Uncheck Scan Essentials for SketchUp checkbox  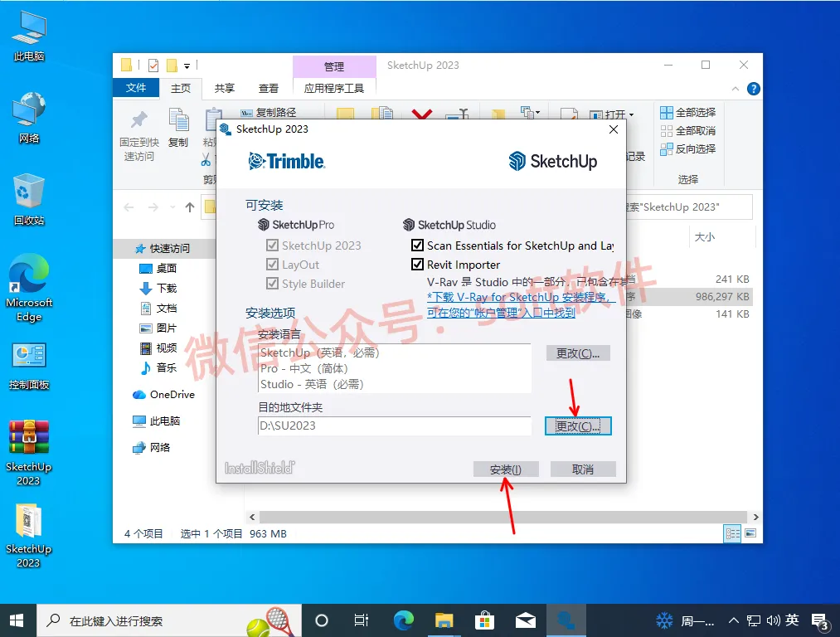pyautogui.click(x=417, y=246)
